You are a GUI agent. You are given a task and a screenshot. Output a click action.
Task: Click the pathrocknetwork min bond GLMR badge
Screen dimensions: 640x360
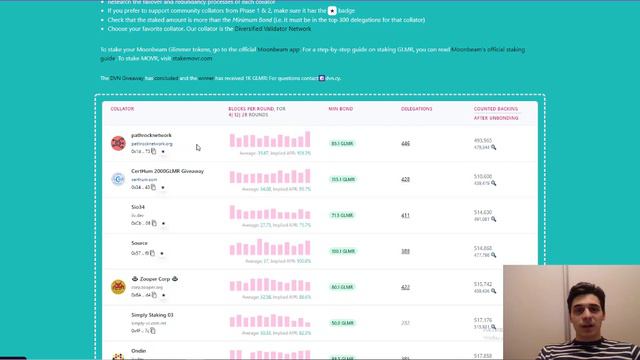[342, 144]
